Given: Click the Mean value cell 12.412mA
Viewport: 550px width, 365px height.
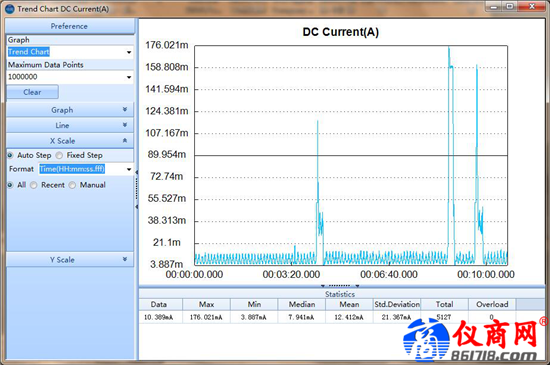Looking at the screenshot, I should [349, 317].
